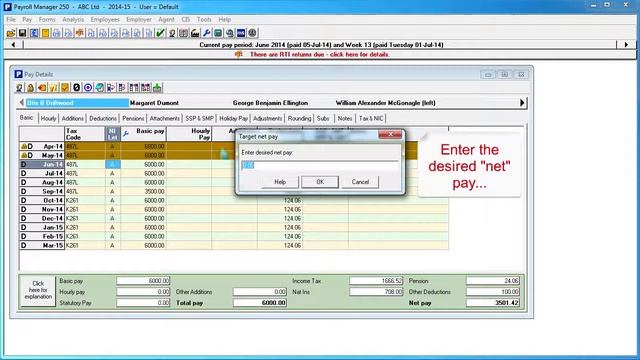
Task: Click the 'Click here for explanation' button
Action: coord(38,290)
